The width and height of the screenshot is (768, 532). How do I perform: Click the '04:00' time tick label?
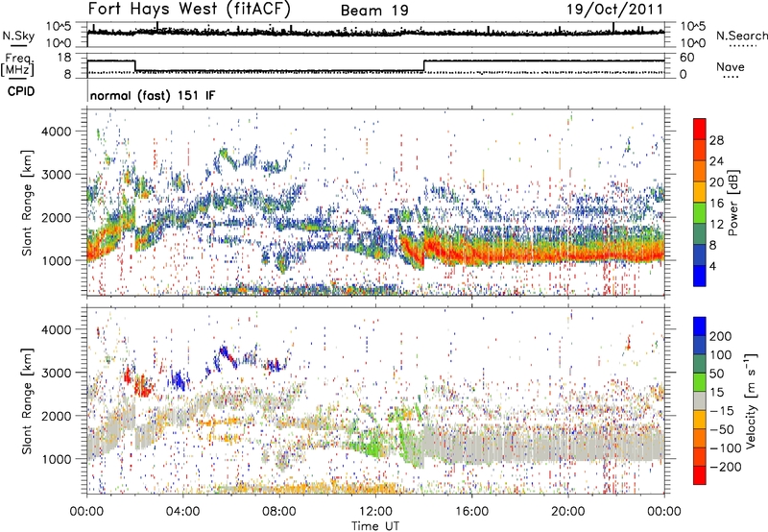pyautogui.click(x=182, y=512)
